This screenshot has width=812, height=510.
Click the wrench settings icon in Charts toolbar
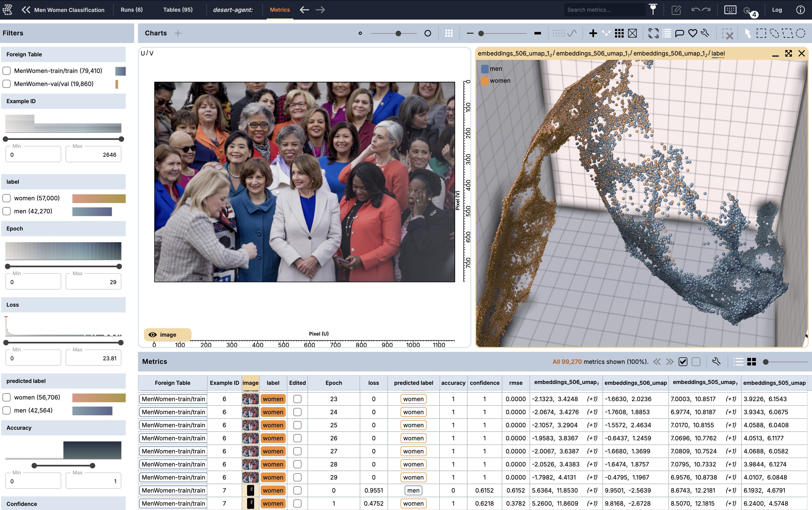705,33
